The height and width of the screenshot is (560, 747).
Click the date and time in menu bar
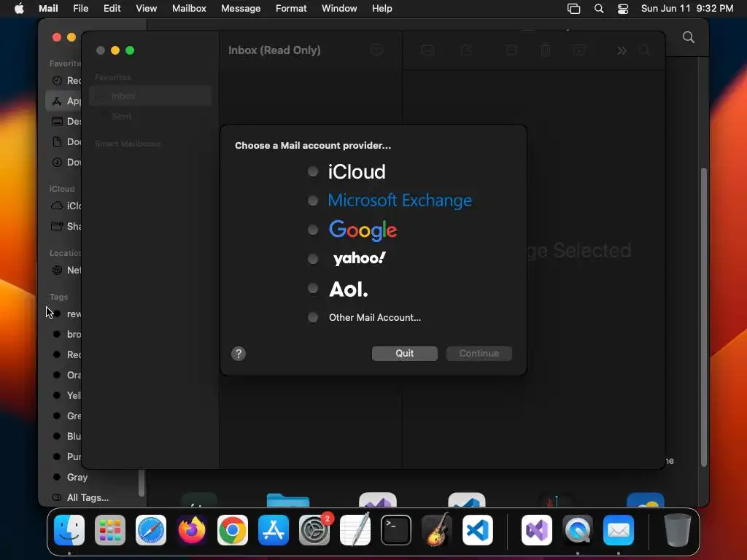pyautogui.click(x=687, y=8)
